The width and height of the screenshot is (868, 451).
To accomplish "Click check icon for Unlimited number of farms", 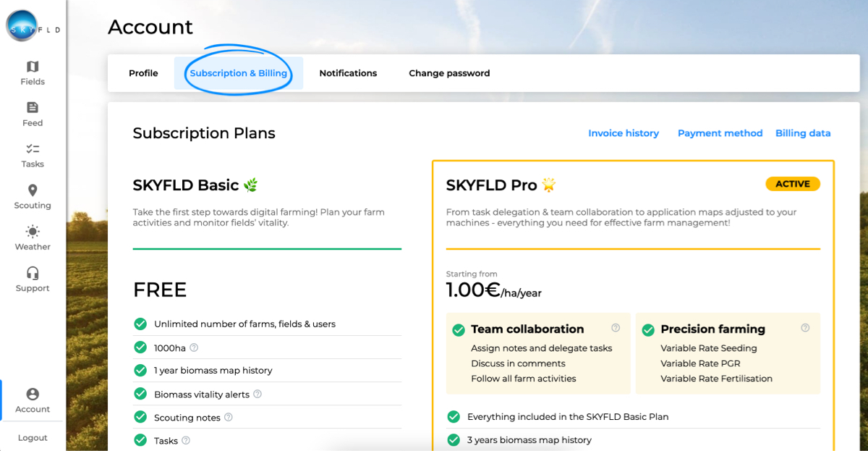I will click(x=140, y=324).
